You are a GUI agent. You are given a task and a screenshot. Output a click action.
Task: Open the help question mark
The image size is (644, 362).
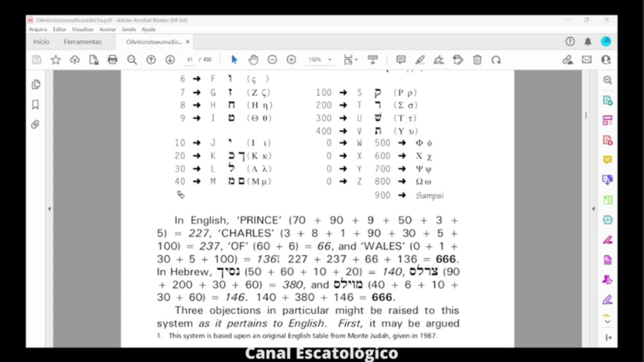point(570,42)
